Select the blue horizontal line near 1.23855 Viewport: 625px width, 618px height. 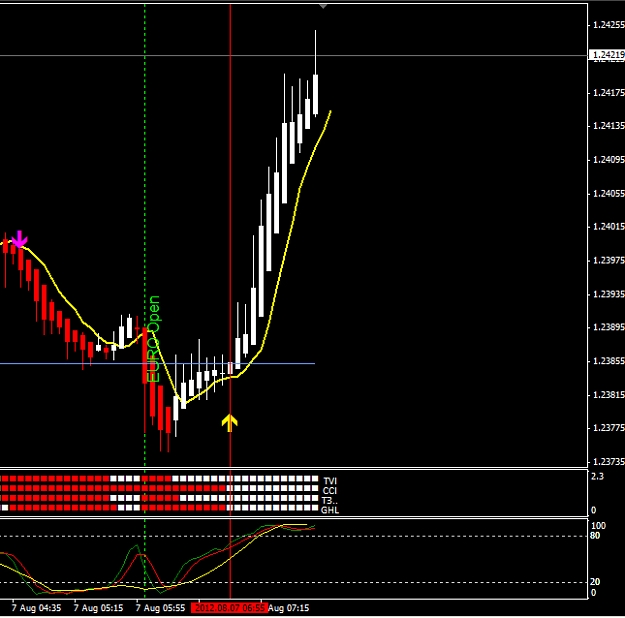tap(157, 363)
